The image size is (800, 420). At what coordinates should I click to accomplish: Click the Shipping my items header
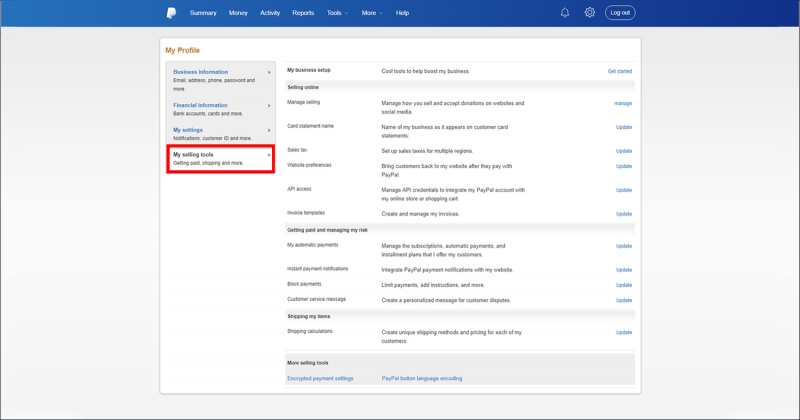pyautogui.click(x=308, y=316)
